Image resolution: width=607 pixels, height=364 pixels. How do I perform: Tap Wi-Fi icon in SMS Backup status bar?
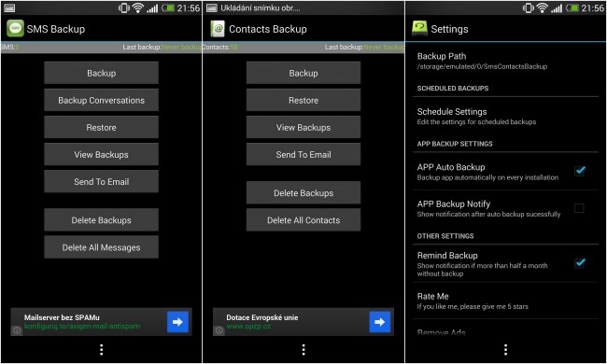pos(138,7)
